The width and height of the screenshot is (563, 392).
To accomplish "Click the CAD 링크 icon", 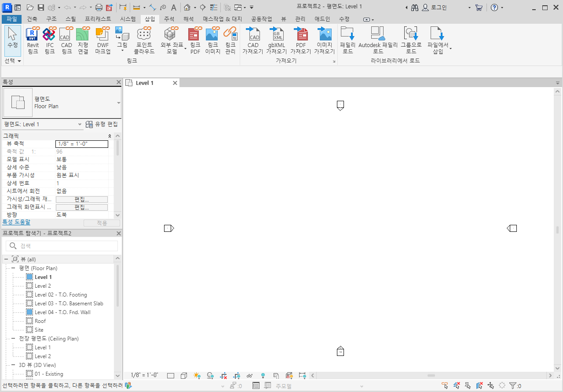I will pyautogui.click(x=66, y=40).
